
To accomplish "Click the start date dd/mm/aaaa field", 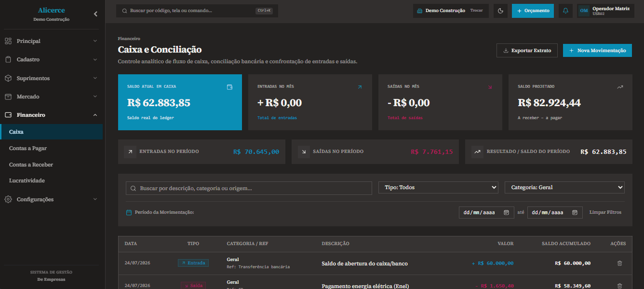I will (x=486, y=212).
